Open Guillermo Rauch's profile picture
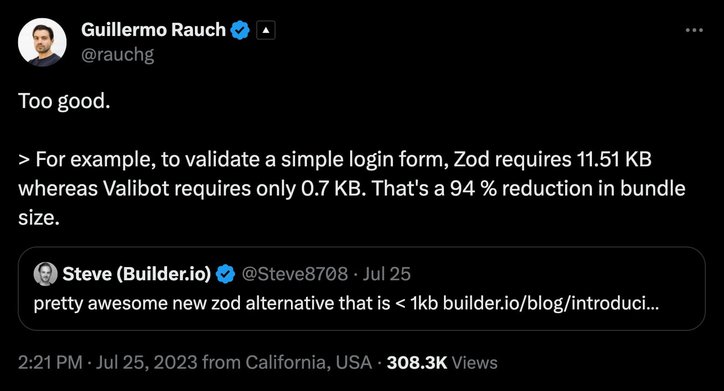 [x=42, y=42]
